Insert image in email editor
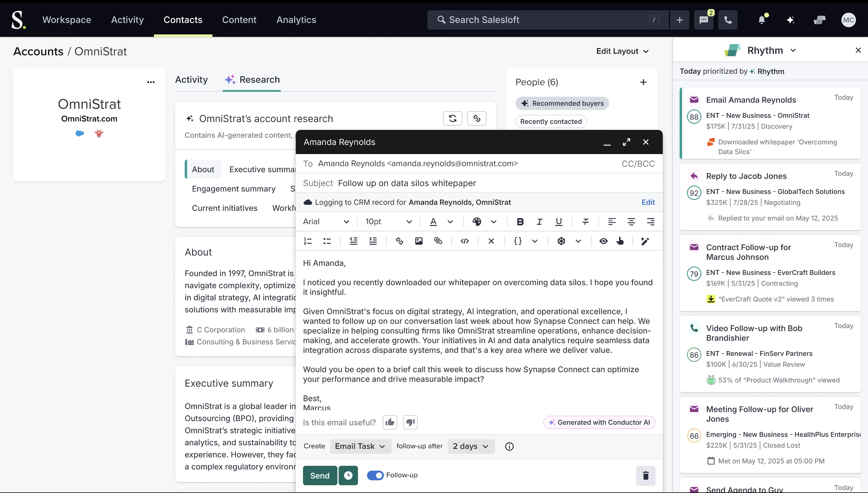The width and height of the screenshot is (868, 493). click(419, 241)
